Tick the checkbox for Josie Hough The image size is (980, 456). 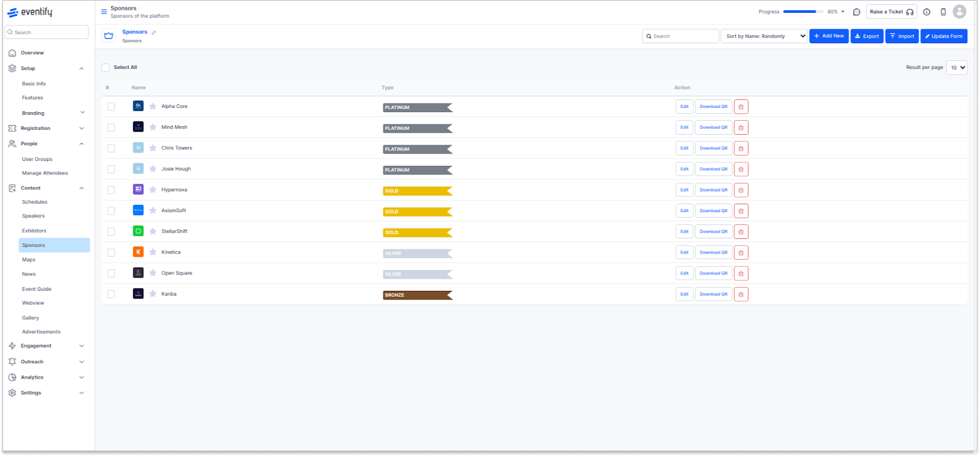[x=111, y=169]
